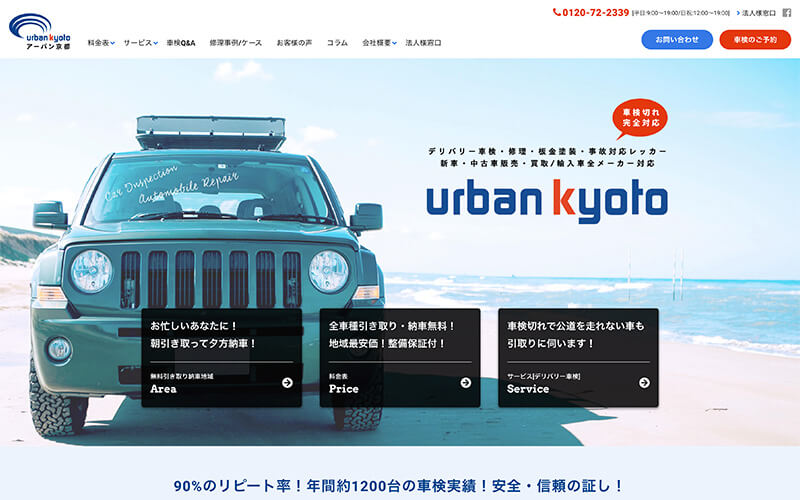
Task: Expand the 会社概要 dropdown arrow
Action: (x=394, y=43)
